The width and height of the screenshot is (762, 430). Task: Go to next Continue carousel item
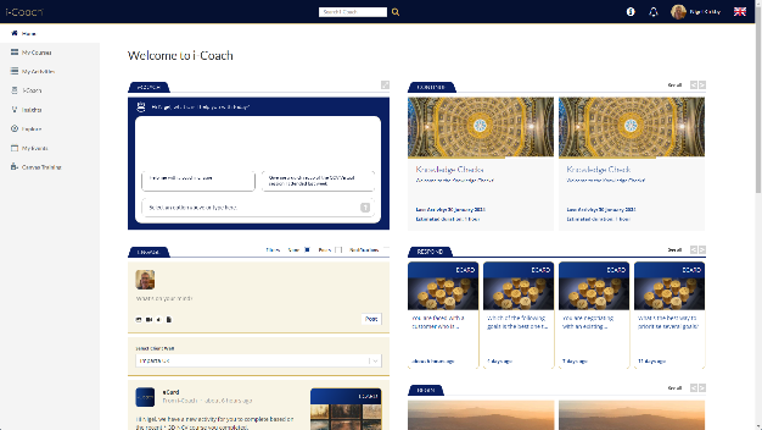(702, 86)
